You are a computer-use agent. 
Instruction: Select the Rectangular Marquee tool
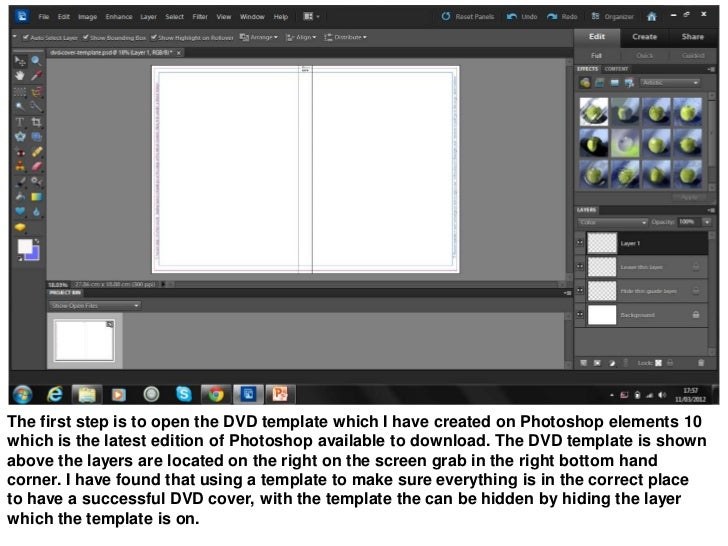[20, 91]
